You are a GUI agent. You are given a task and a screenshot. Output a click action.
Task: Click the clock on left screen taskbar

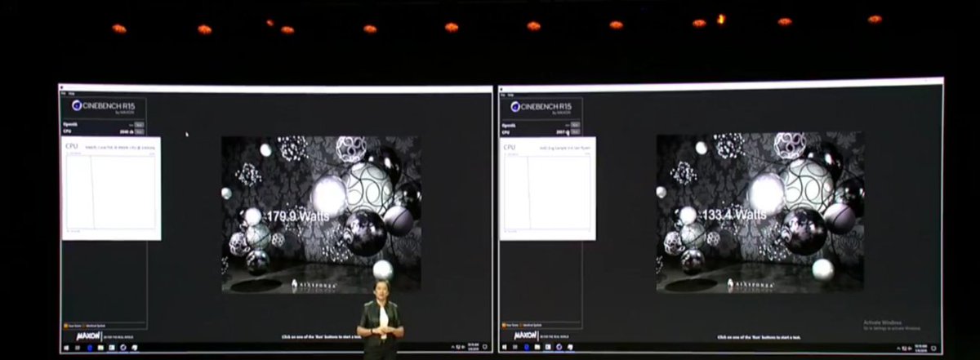(473, 347)
